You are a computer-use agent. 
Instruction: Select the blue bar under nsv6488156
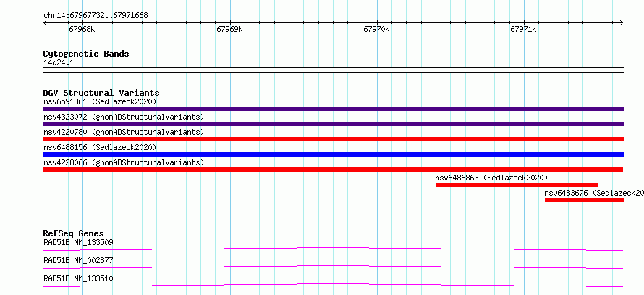333,154
